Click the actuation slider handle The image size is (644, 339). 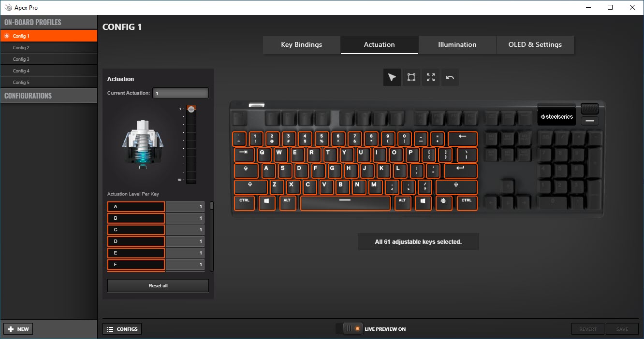[x=191, y=109]
